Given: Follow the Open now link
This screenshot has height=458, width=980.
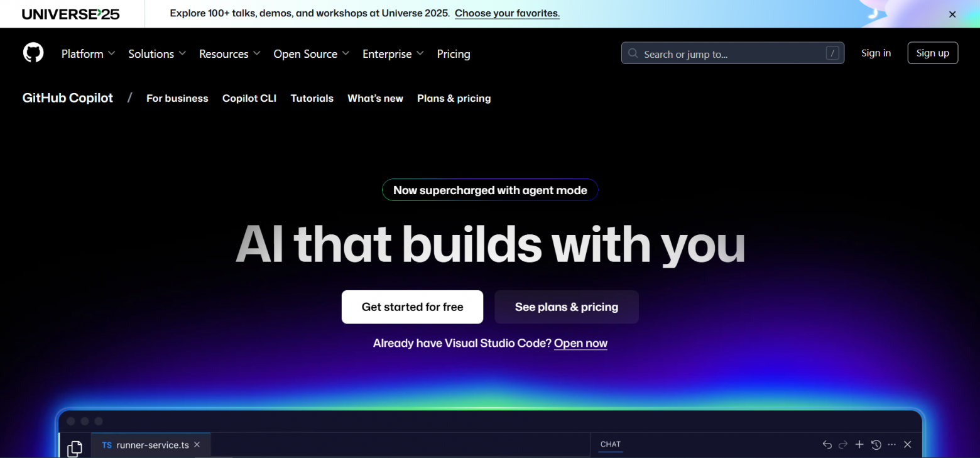Looking at the screenshot, I should coord(580,343).
